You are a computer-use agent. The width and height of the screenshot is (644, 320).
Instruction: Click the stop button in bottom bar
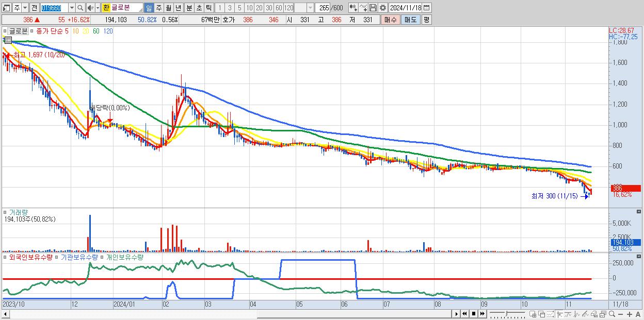pos(473,314)
